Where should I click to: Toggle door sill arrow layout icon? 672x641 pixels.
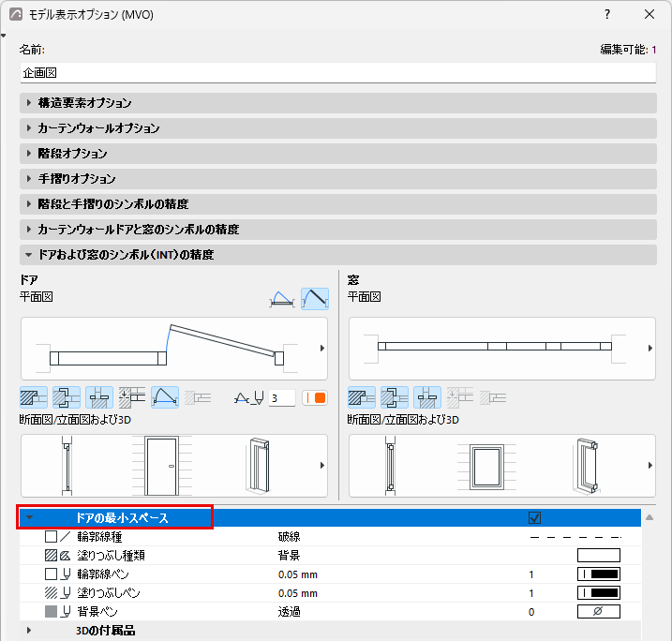[132, 397]
